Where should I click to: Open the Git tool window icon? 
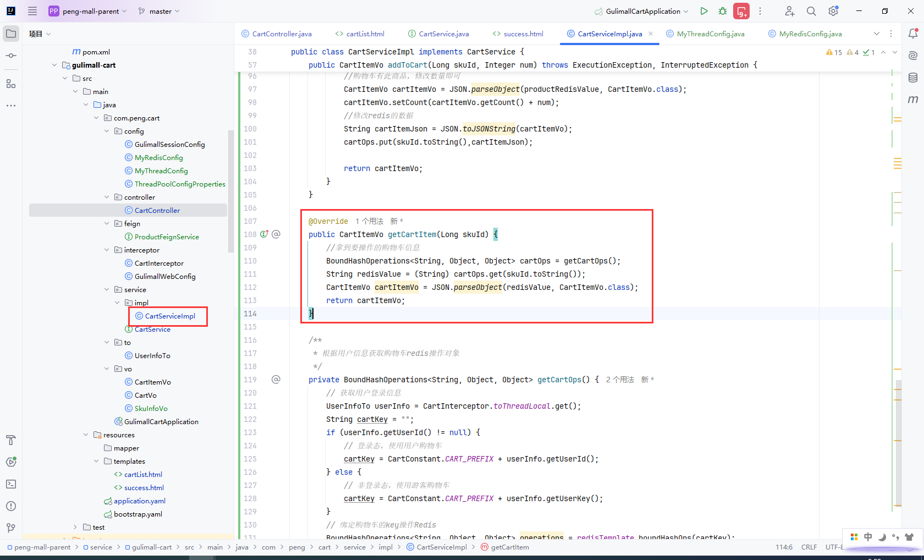tap(11, 528)
